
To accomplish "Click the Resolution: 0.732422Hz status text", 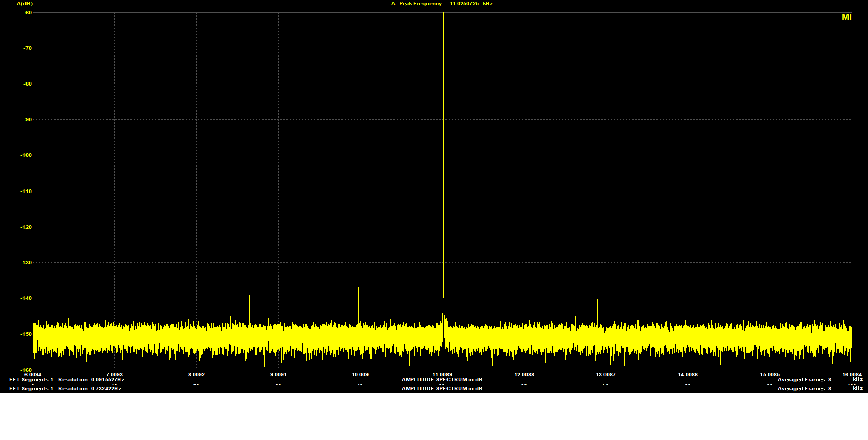I will 90,389.
